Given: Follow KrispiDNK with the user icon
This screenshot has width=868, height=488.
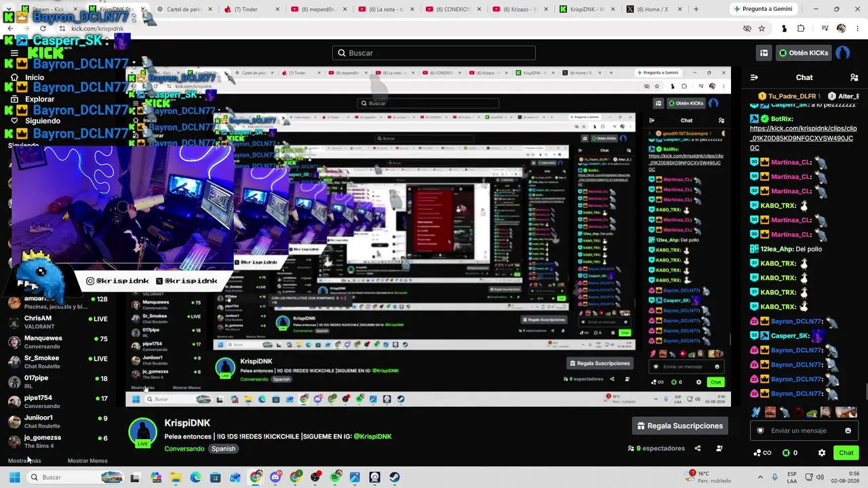Looking at the screenshot, I should coord(719,448).
